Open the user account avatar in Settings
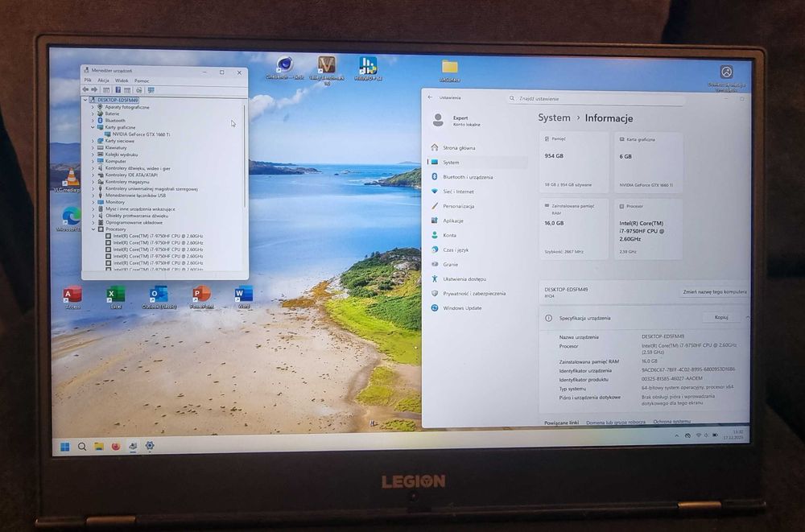The height and width of the screenshot is (532, 805). [438, 121]
